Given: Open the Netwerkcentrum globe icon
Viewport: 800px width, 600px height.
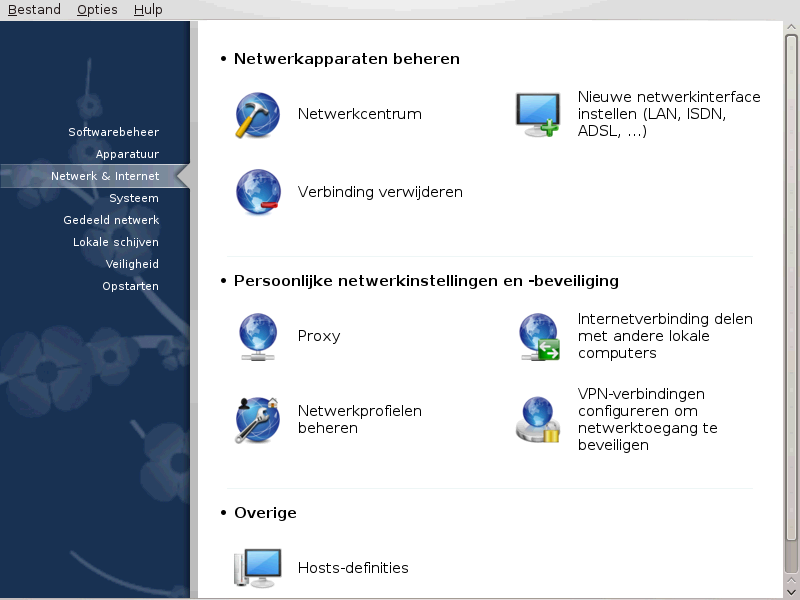Looking at the screenshot, I should [x=258, y=114].
